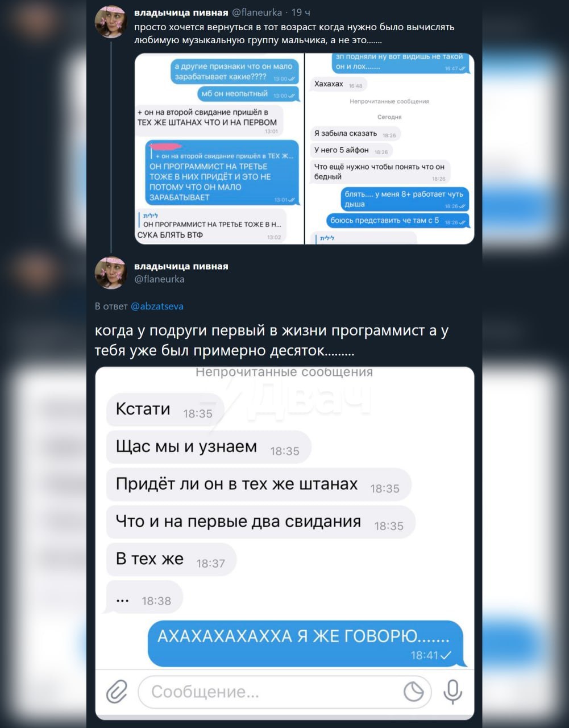Screen dimensions: 569x728
Task: Click the blue АХАХАХАХАХХА reply bubble
Action: click(306, 643)
